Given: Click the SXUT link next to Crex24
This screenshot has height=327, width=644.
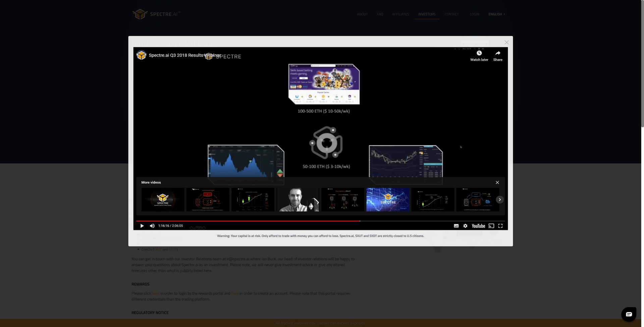Looking at the screenshot, I should point(158,249).
